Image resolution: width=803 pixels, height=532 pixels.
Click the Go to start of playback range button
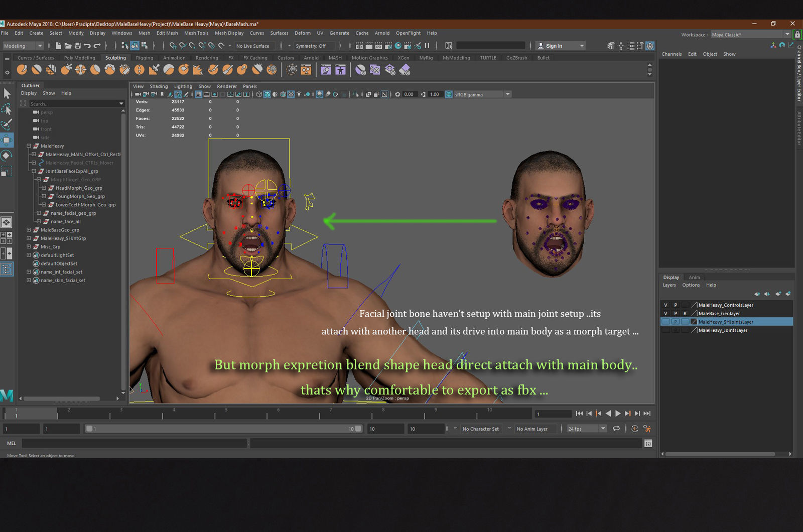coord(579,414)
